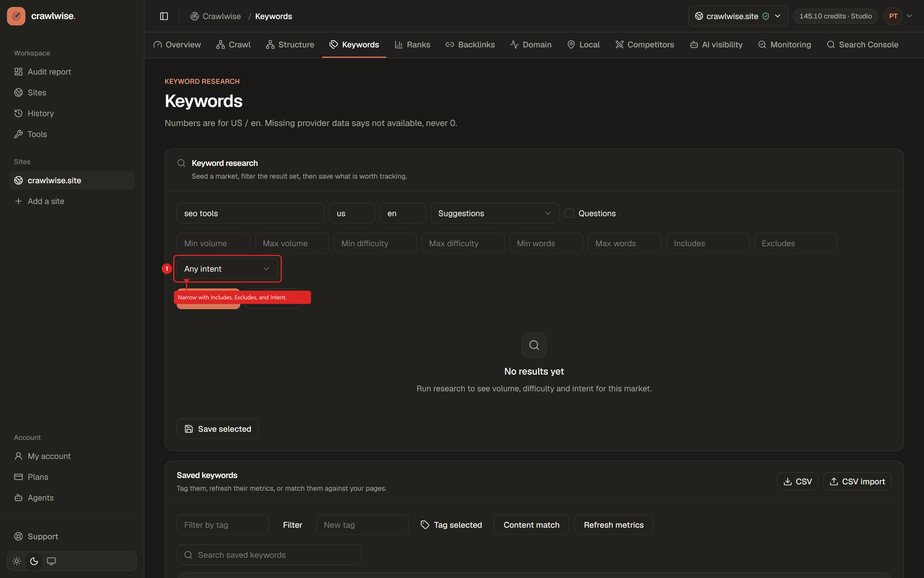Switch to light theme sun icon
Screen dimensions: 924x578
click(x=17, y=561)
